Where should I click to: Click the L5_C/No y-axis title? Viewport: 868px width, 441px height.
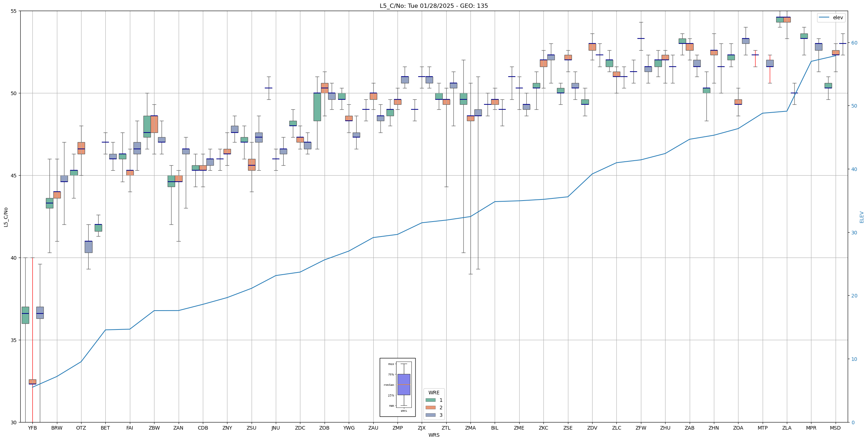pos(6,217)
